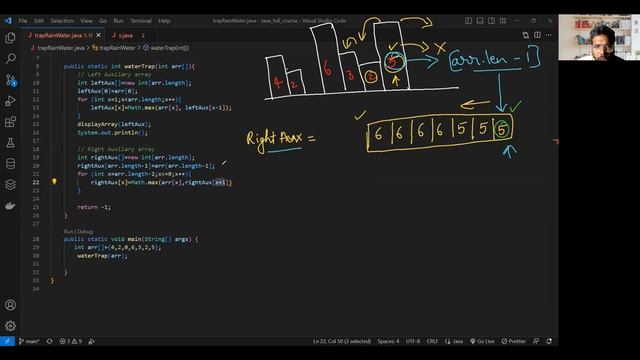Click the CRLF end-of-line selector
Screen dimensions: 640x360
[432, 341]
